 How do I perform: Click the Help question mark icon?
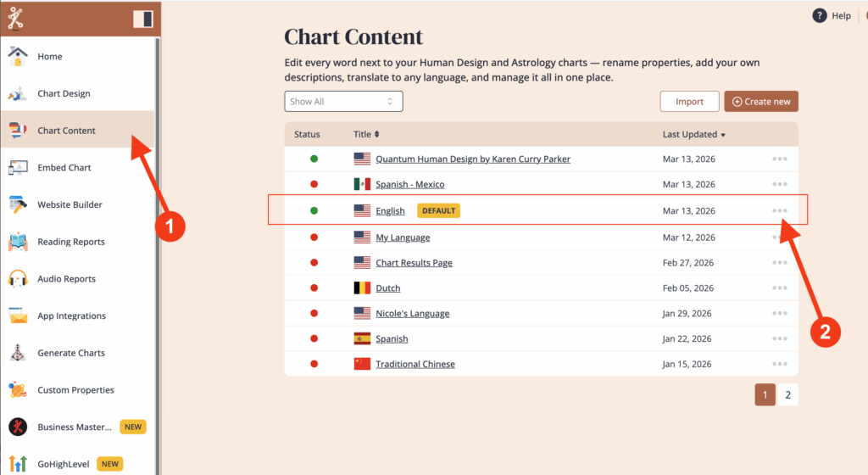pos(819,15)
